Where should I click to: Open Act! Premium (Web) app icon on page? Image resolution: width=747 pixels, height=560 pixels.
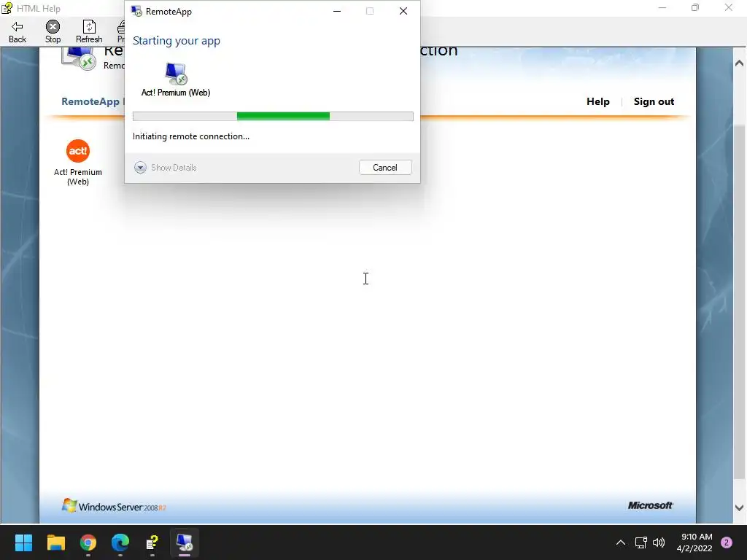[x=77, y=163]
